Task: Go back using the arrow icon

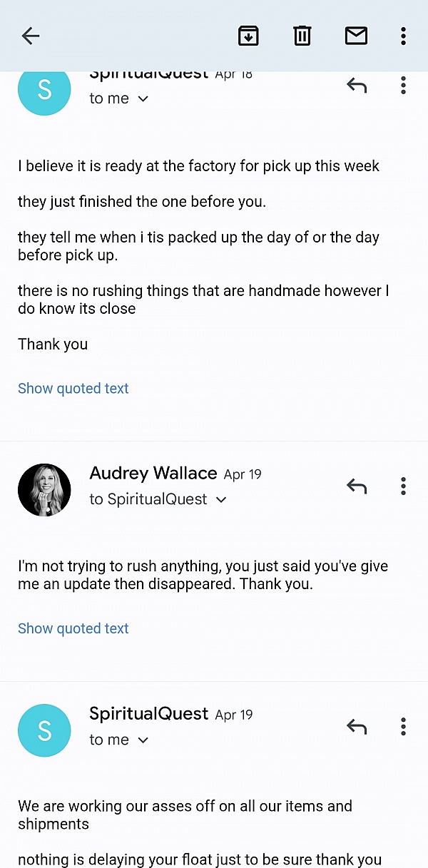Action: [x=31, y=36]
